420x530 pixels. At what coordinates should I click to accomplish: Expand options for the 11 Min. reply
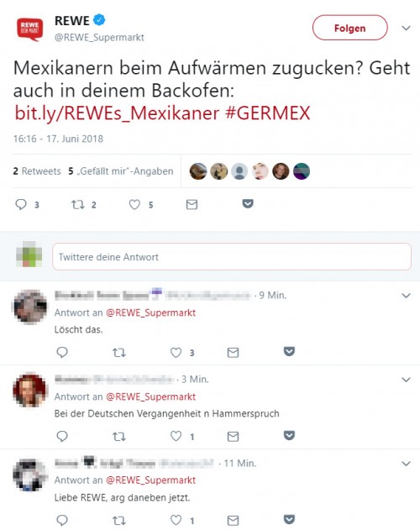click(x=406, y=463)
